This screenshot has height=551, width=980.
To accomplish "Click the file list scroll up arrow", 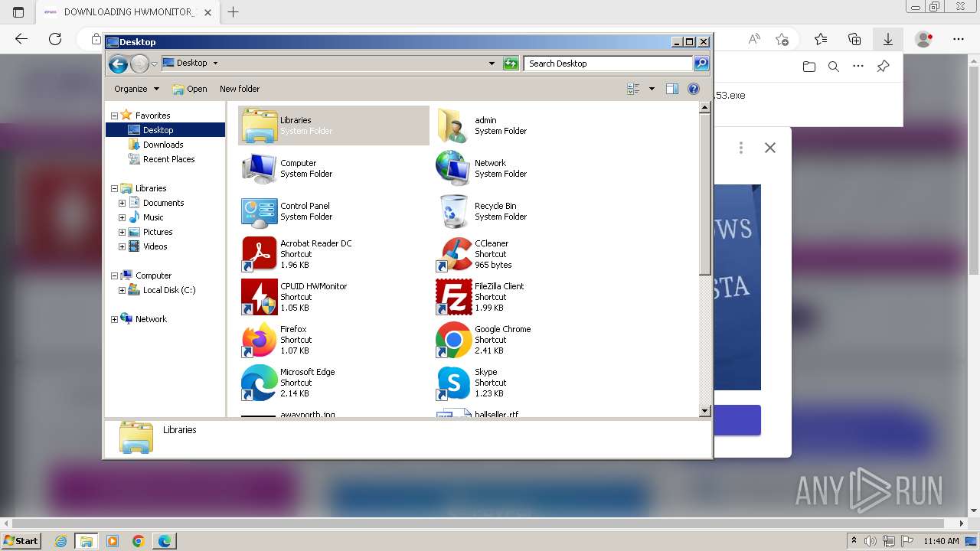I will tap(705, 108).
